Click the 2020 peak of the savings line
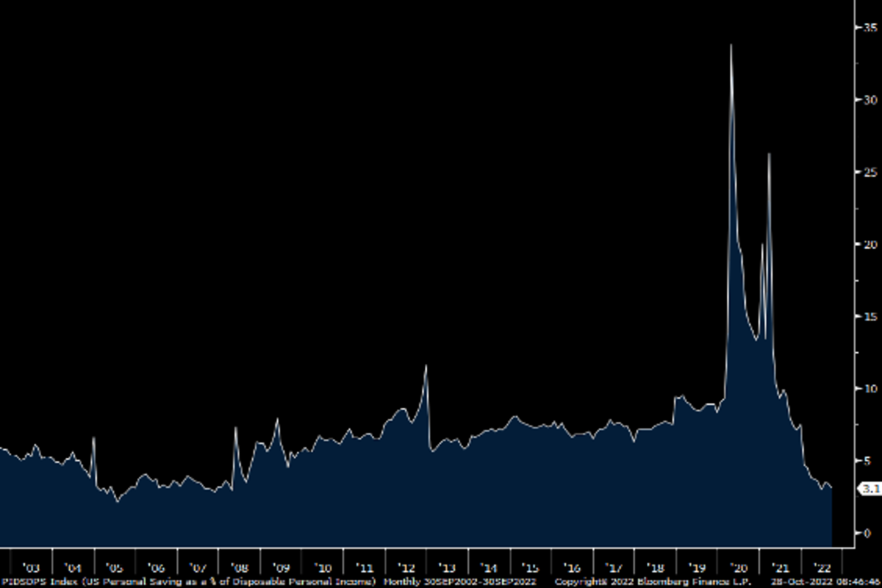This screenshot has height=588, width=882. point(731,46)
